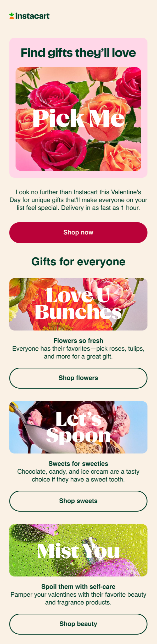Click the Valentine's Day delivery intro paragraph
This screenshot has height=644, width=157.
78,200
